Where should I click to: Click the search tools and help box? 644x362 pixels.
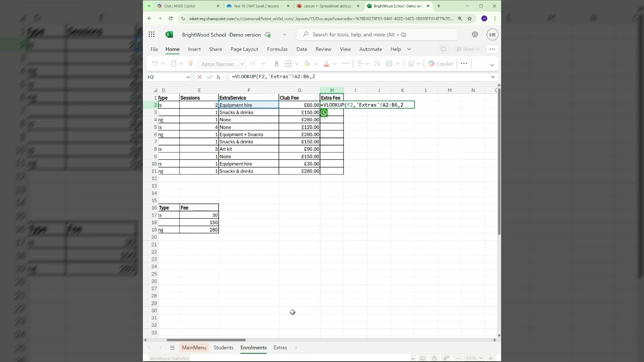[x=377, y=35]
